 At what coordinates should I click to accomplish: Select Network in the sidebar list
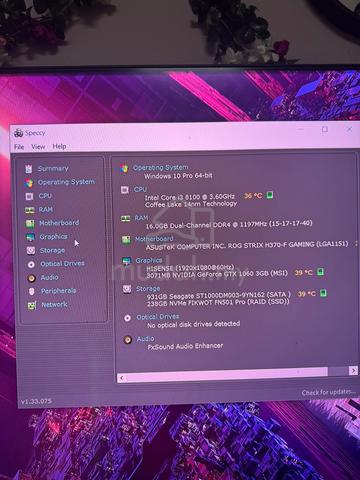54,304
